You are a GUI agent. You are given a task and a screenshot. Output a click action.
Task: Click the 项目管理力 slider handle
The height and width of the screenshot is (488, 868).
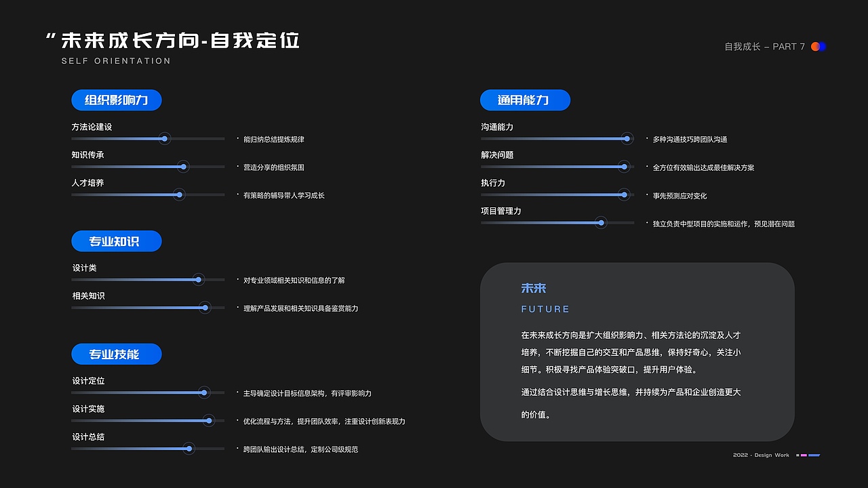[600, 222]
